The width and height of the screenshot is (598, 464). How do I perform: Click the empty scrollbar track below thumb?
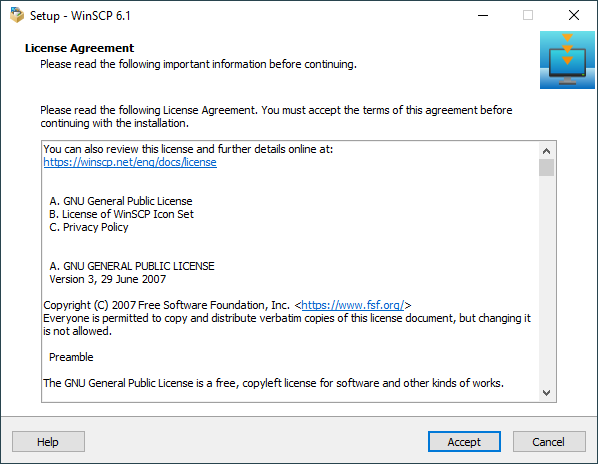click(547, 280)
